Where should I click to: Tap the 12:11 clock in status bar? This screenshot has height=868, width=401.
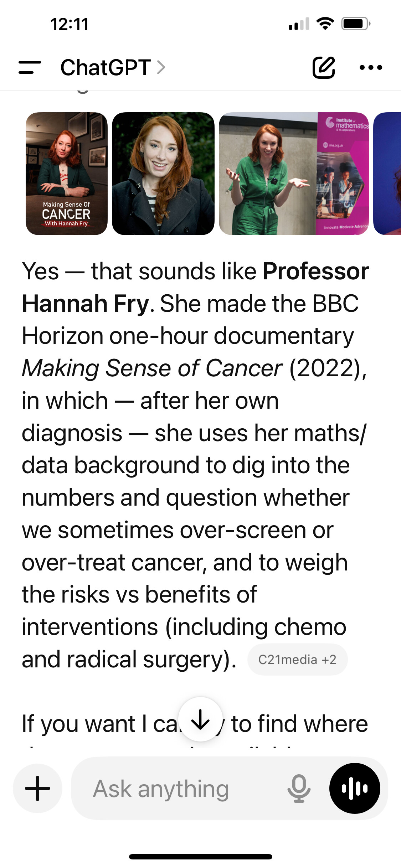(69, 25)
